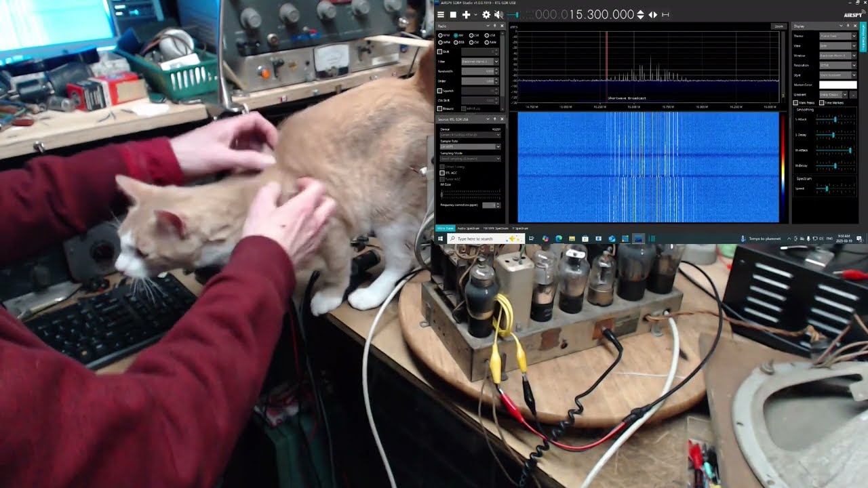The width and height of the screenshot is (868, 488).
Task: Select CW demodulation mode
Action: (x=474, y=42)
